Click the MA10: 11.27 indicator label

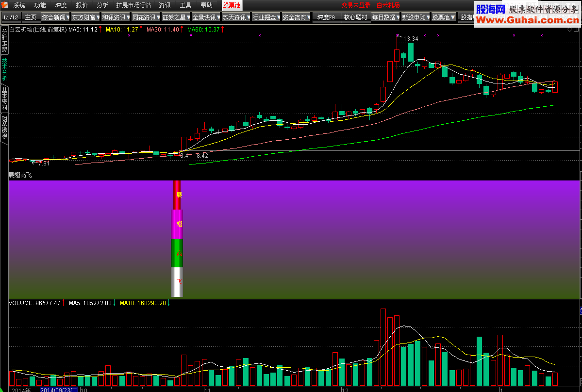pyautogui.click(x=122, y=29)
